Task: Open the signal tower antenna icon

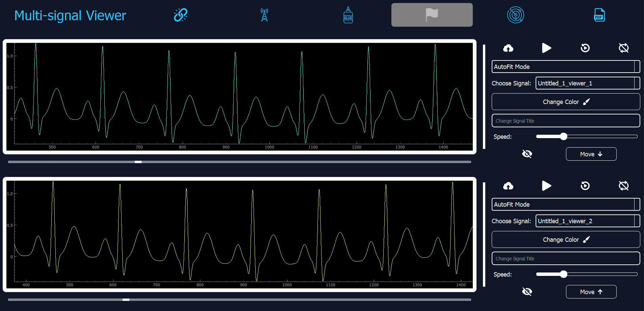Action: [264, 15]
